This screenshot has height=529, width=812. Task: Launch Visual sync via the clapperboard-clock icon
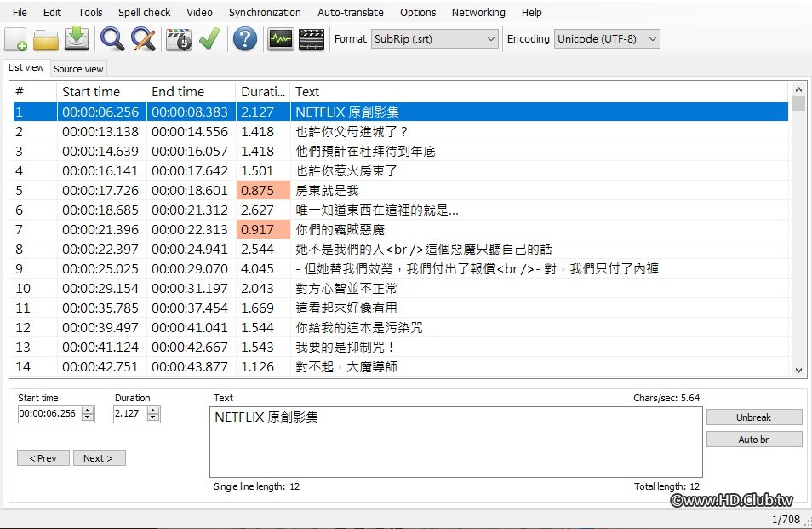pyautogui.click(x=179, y=39)
